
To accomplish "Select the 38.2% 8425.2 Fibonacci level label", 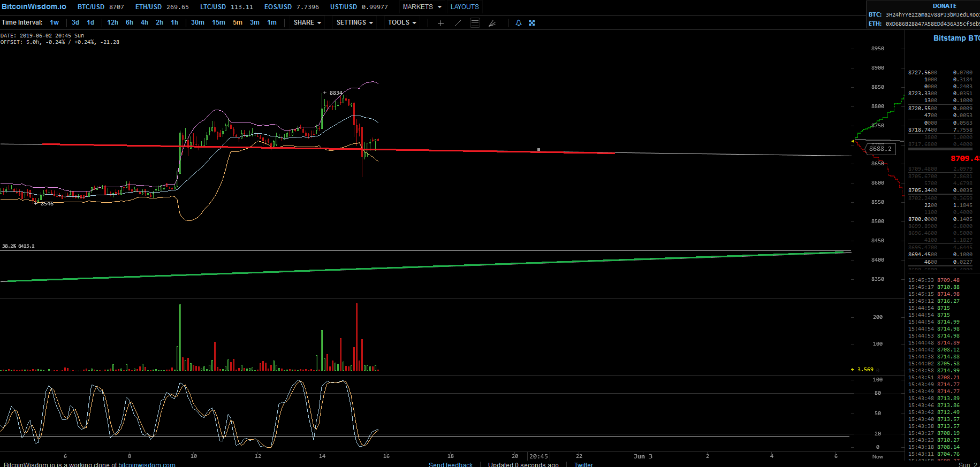I will coord(18,246).
